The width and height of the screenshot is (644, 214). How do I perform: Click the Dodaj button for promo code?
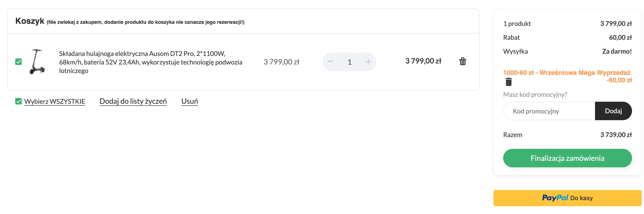point(614,111)
